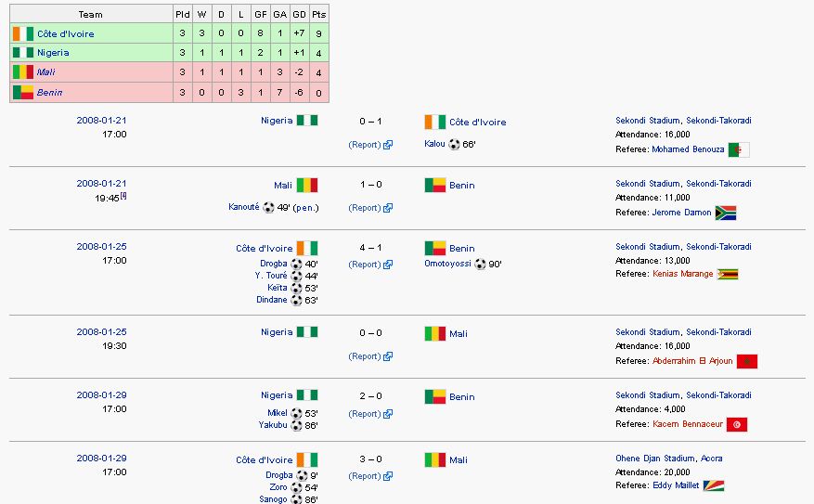This screenshot has width=814, height=504.
Task: Open the 2008-01-29 date link for Nigeria match
Action: 101,395
